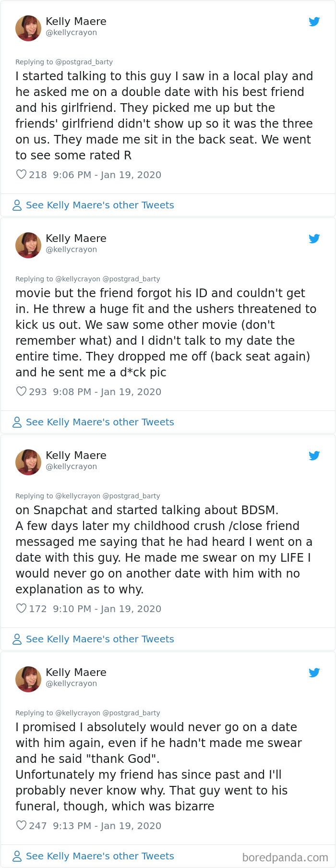Open the @kellycrayon handle on the second tweet
This screenshot has width=336, height=868.
coord(71,250)
